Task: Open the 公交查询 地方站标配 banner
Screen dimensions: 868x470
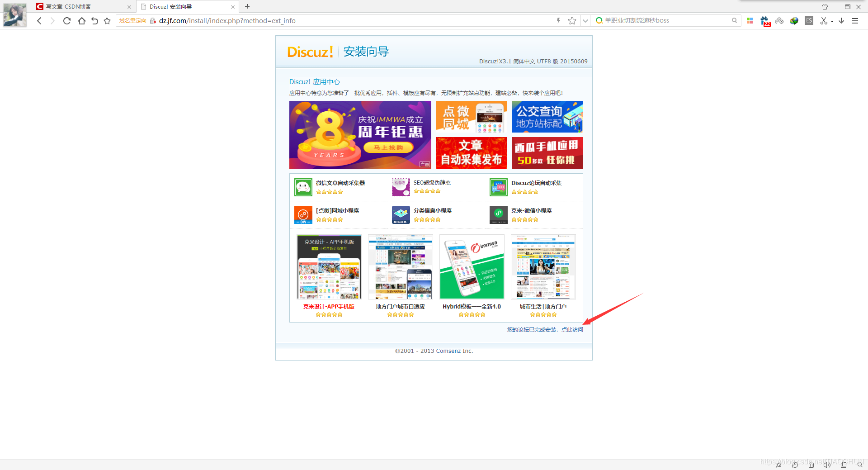Action: pyautogui.click(x=547, y=117)
